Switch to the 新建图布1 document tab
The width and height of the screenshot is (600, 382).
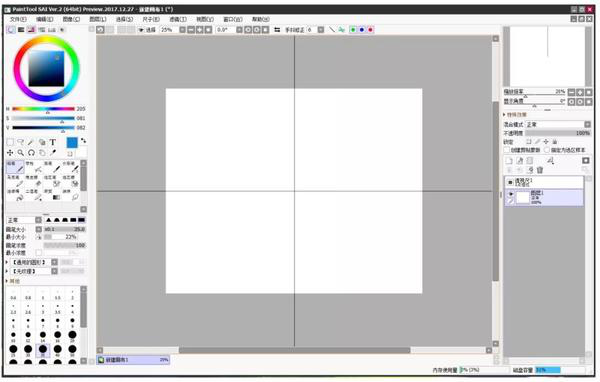133,360
